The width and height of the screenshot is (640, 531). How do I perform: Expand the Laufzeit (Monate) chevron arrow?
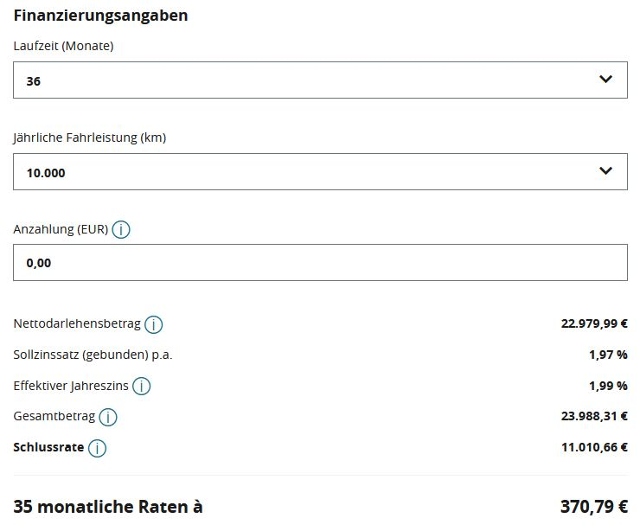(606, 79)
